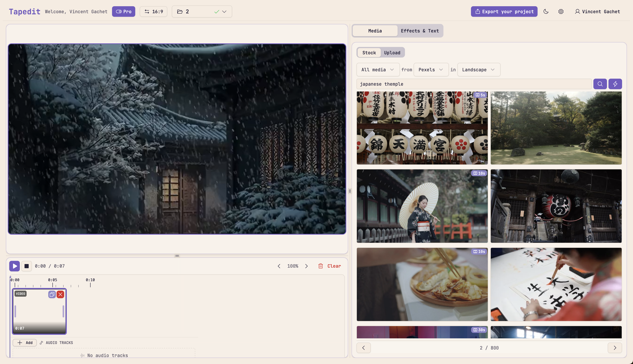633x364 pixels.
Task: Go to next stock media page
Action: (615, 348)
